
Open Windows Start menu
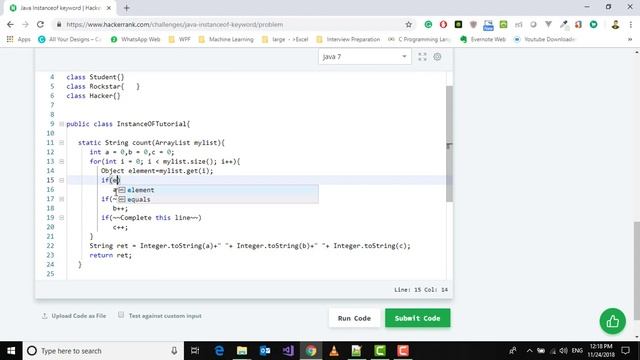(x=11, y=351)
